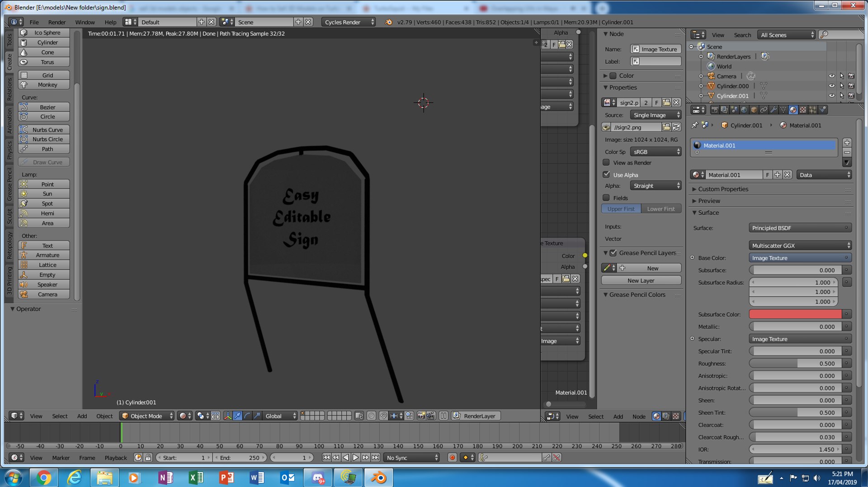868x487 pixels.
Task: Click the rotate manipulator icon in 3D header
Action: [x=247, y=416]
